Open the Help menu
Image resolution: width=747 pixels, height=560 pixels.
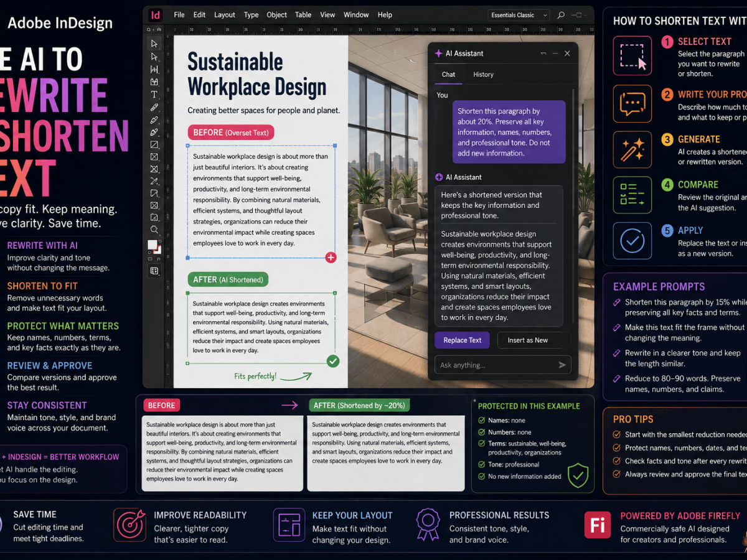click(x=385, y=15)
